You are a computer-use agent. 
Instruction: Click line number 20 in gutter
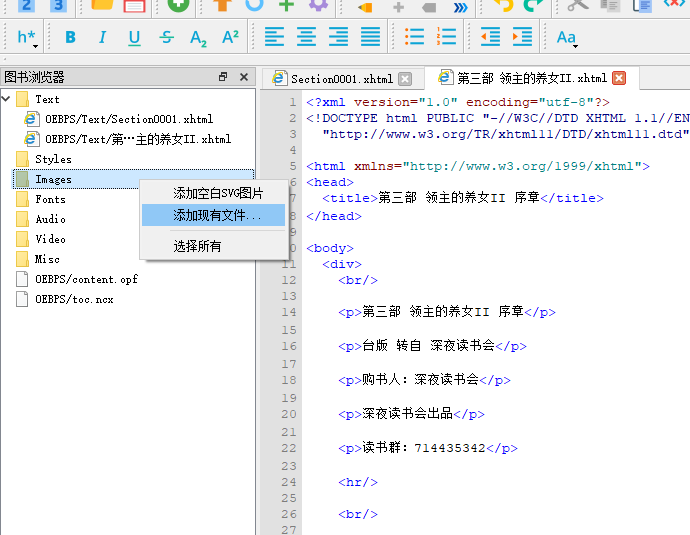pyautogui.click(x=289, y=414)
